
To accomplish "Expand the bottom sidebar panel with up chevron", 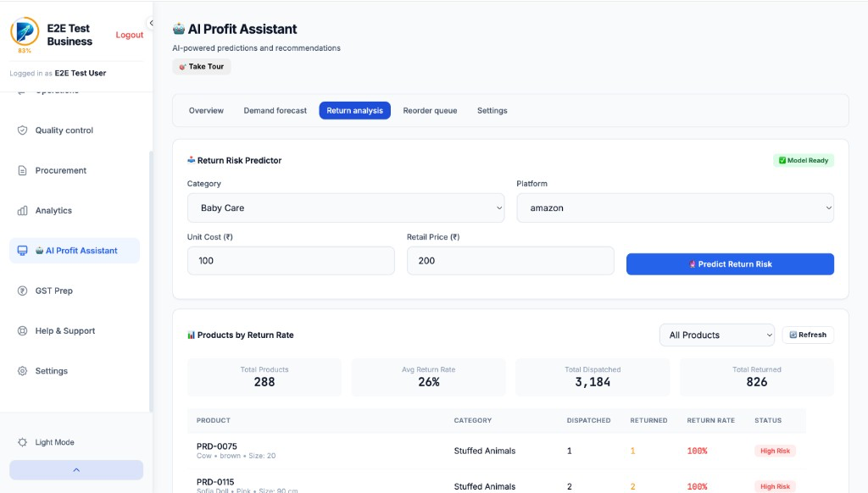I will click(76, 470).
